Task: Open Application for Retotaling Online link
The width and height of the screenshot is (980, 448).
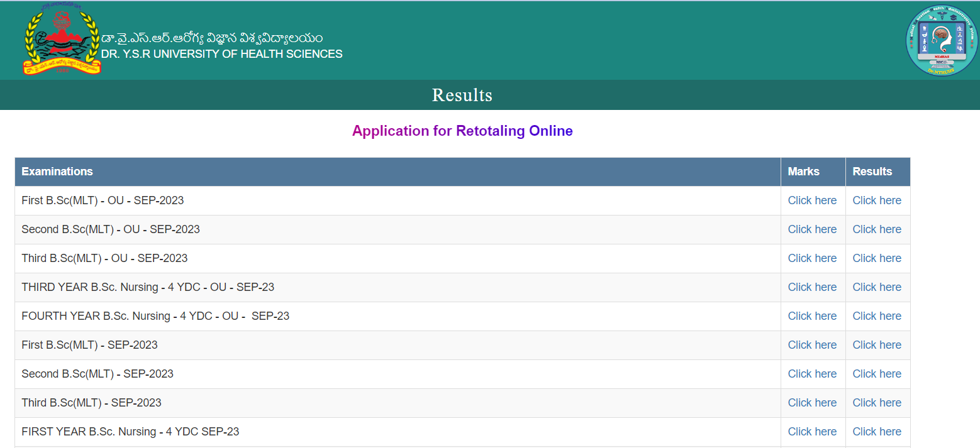Action: pyautogui.click(x=462, y=131)
